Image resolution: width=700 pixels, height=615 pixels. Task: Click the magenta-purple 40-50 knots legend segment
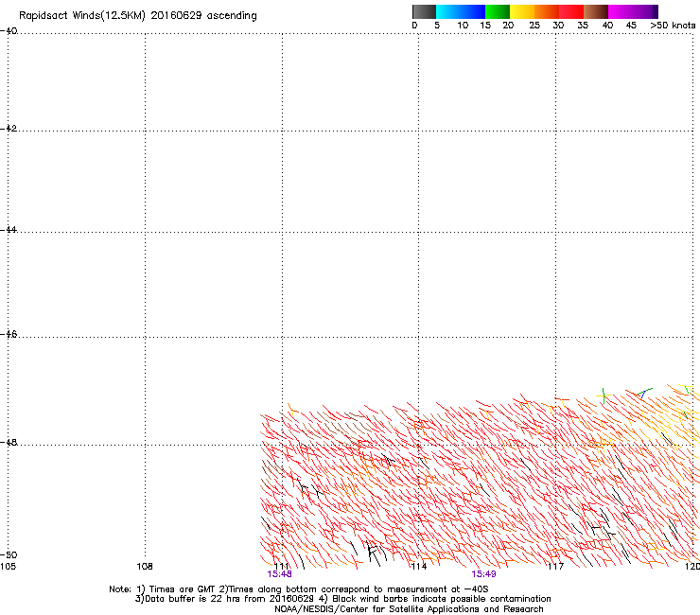point(633,11)
